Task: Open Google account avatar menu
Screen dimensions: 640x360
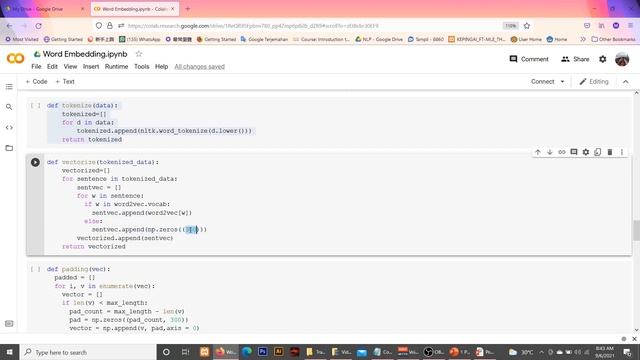Action: 622,59
